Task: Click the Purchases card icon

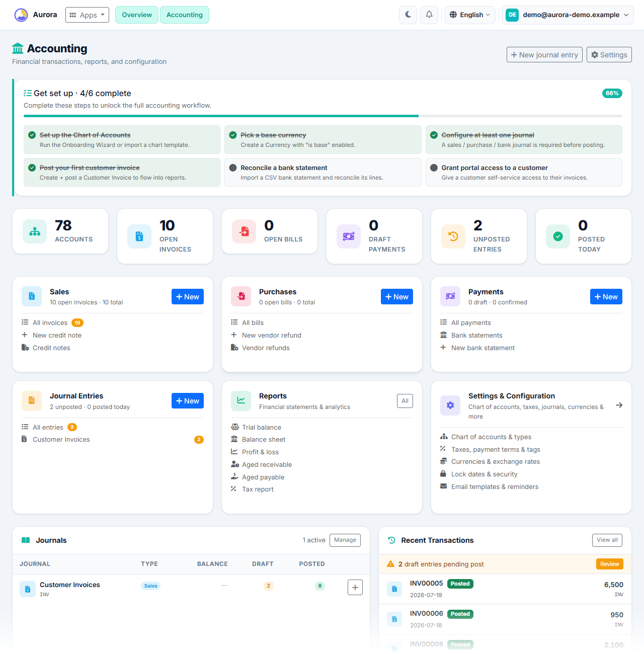Action: 241,296
